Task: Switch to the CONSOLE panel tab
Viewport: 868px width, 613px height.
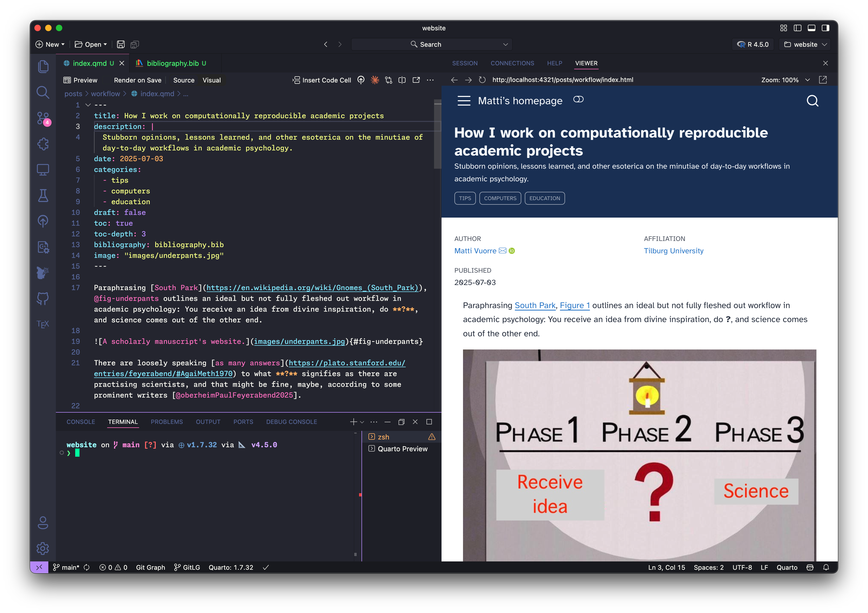Action: tap(81, 422)
